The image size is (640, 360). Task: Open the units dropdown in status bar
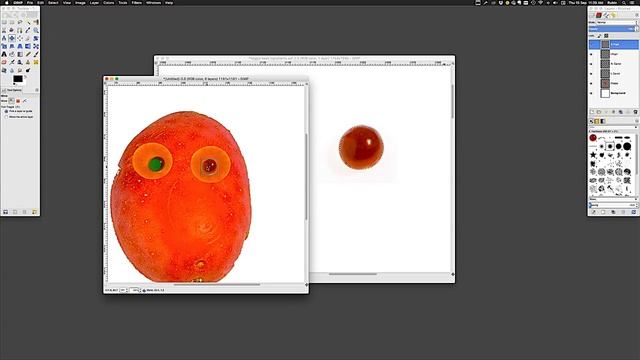(124, 290)
